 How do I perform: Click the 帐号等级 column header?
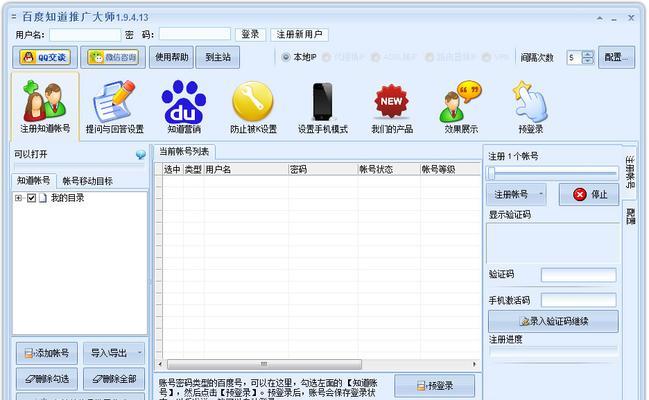click(450, 169)
